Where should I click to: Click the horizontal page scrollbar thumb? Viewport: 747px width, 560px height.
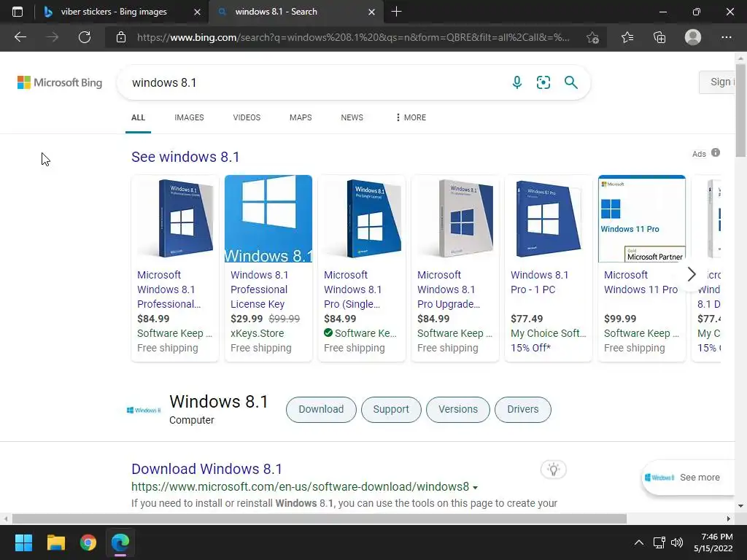click(320, 518)
